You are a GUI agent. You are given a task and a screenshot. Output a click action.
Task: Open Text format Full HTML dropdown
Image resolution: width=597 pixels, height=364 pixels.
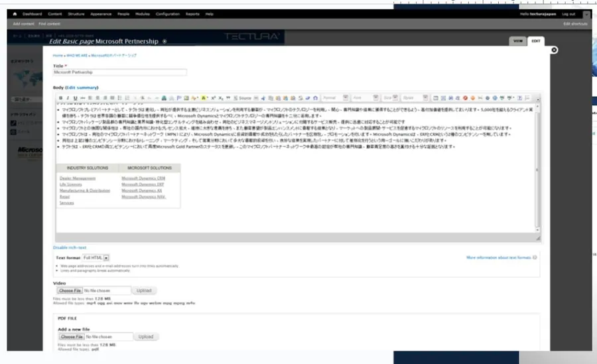[96, 258]
